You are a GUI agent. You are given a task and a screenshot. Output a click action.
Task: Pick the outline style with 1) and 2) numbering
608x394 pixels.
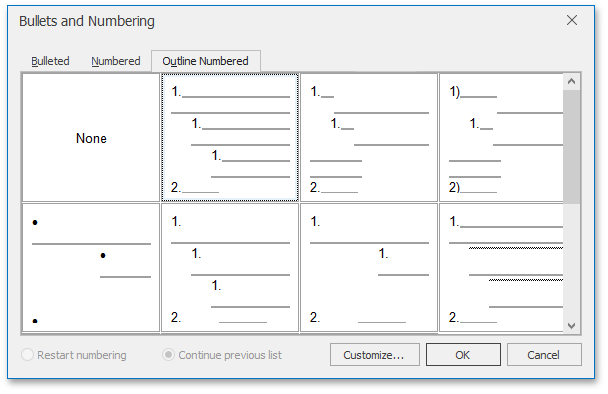pyautogui.click(x=501, y=138)
